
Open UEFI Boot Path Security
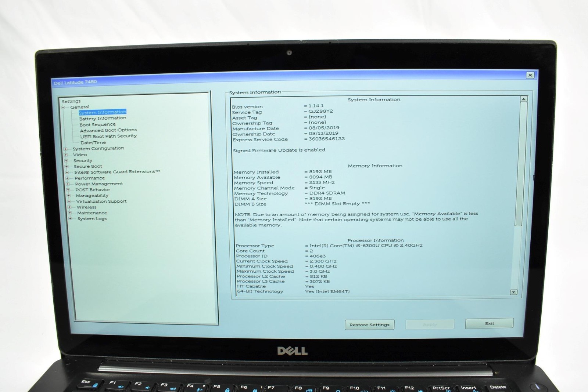(108, 136)
